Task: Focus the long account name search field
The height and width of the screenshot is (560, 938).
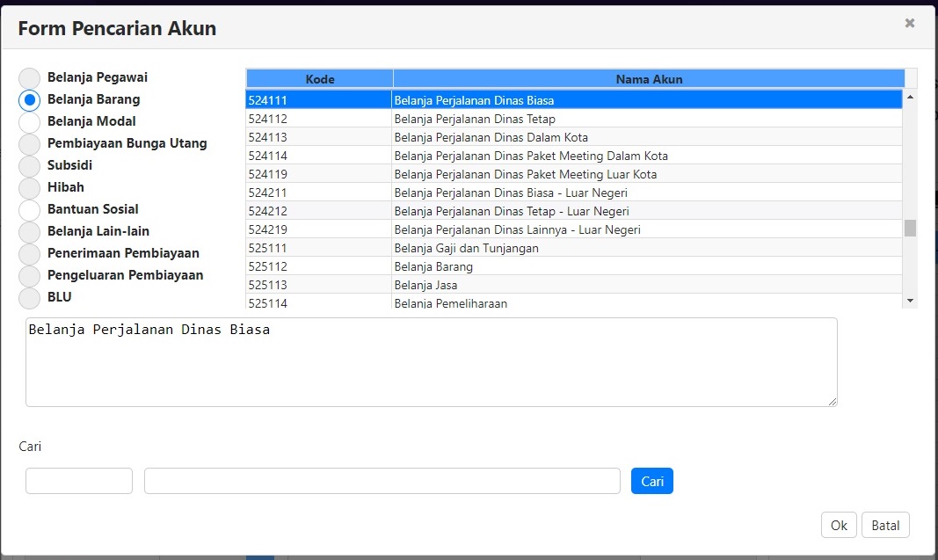Action: point(382,481)
